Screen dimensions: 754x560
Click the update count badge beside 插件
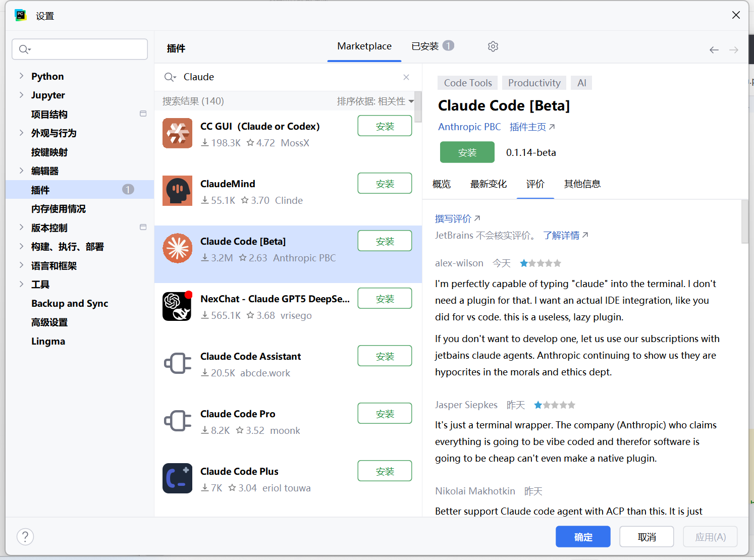[x=128, y=190]
